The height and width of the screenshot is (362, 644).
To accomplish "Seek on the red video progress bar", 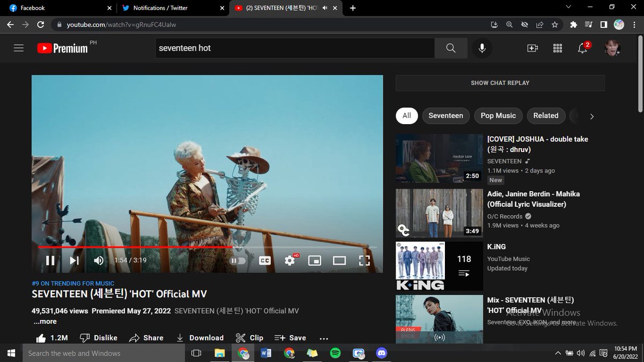I will [207, 247].
